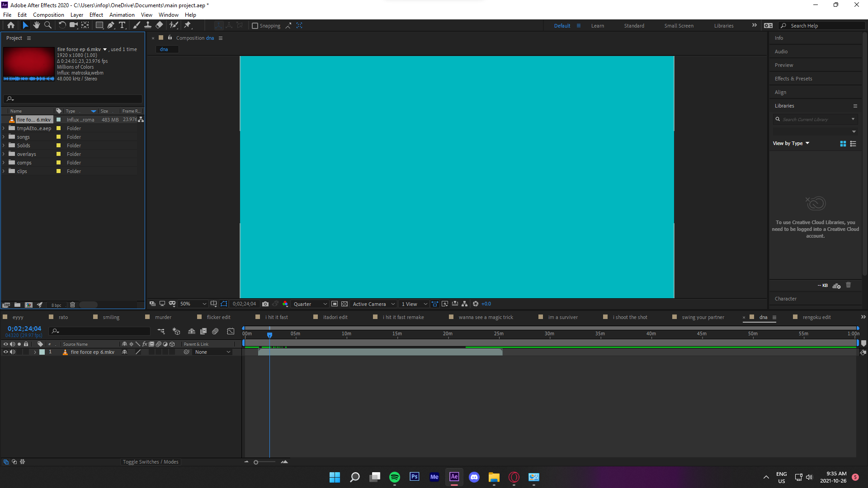
Task: Select the Clone Stamp tool
Action: [x=148, y=25]
